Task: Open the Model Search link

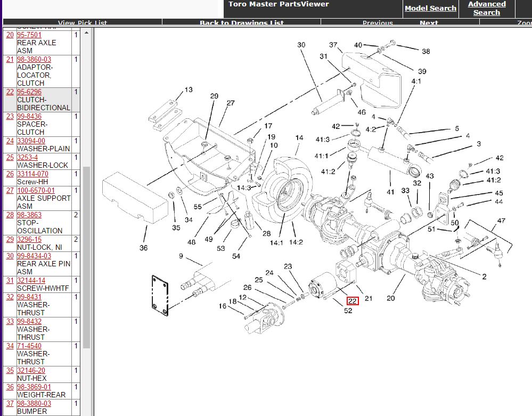Action: [430, 9]
